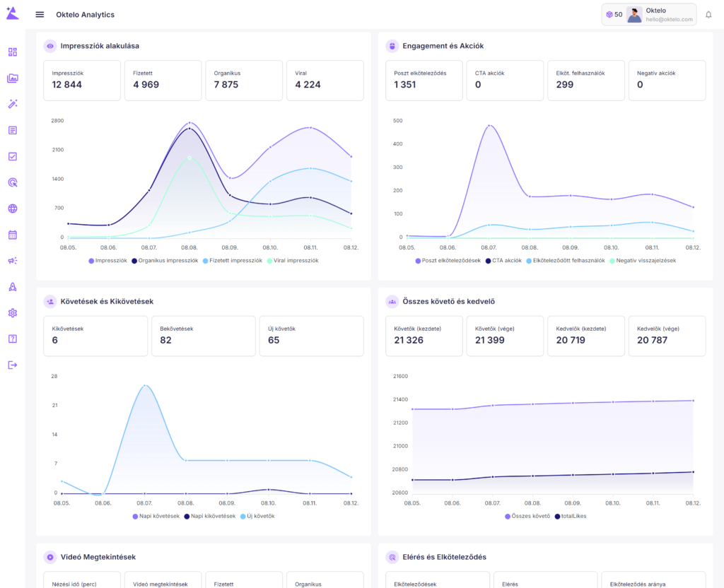Open the calendar icon in sidebar
The height and width of the screenshot is (588, 724).
point(12,235)
